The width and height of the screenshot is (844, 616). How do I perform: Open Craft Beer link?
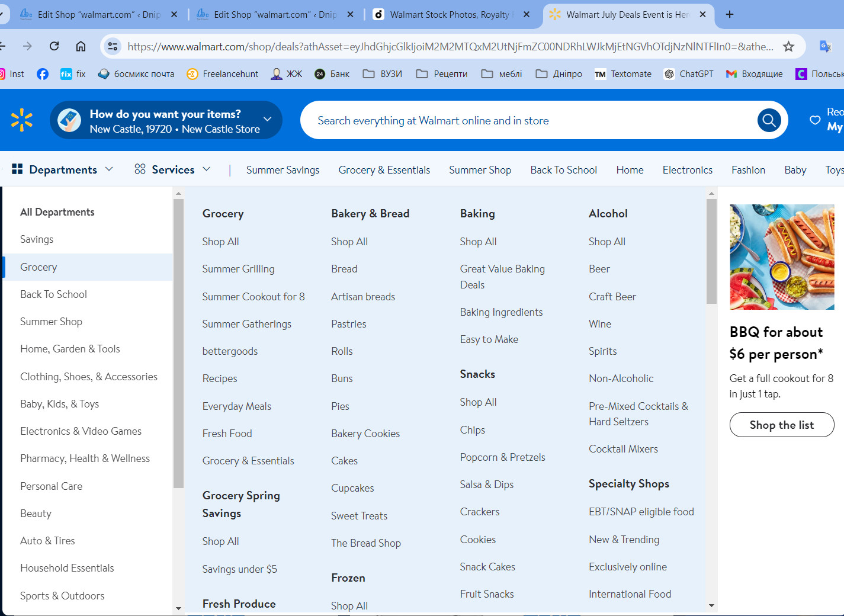[x=612, y=297]
